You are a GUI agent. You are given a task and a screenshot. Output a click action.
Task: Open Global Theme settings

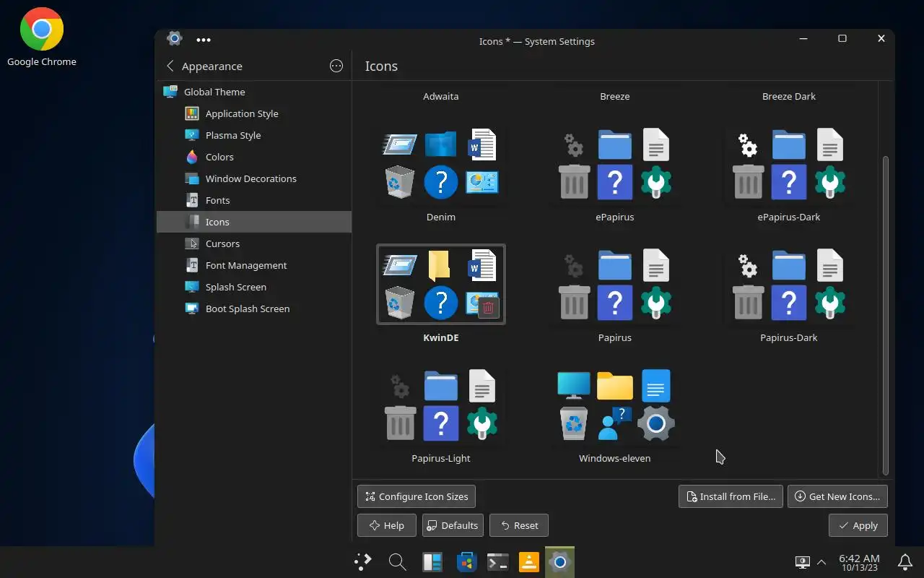tap(254, 92)
